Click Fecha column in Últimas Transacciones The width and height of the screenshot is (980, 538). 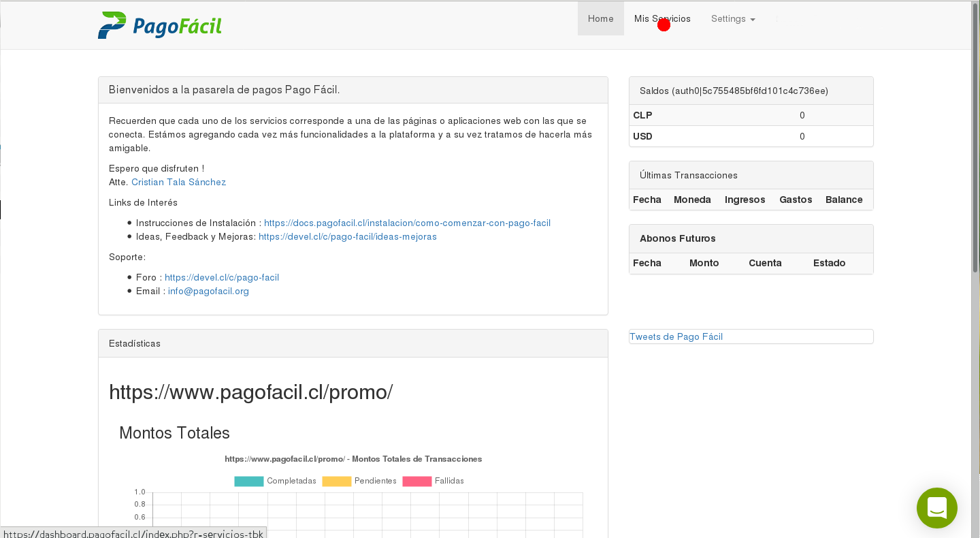tap(647, 200)
